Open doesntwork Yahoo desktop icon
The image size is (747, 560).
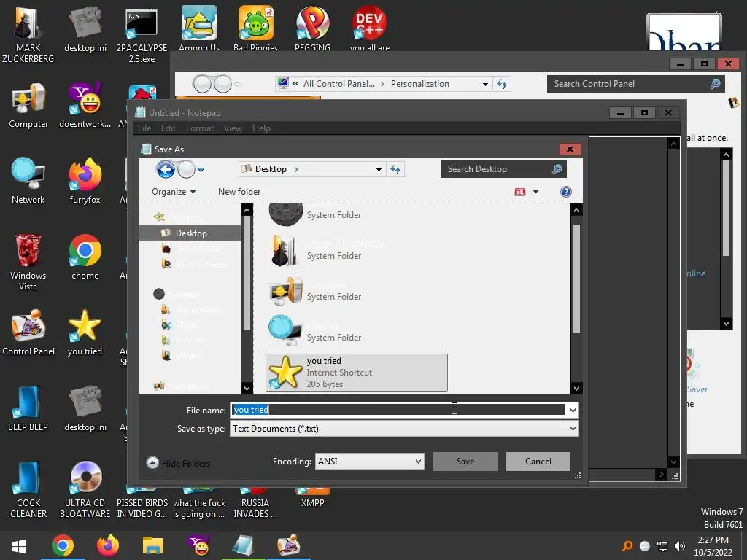(85, 106)
